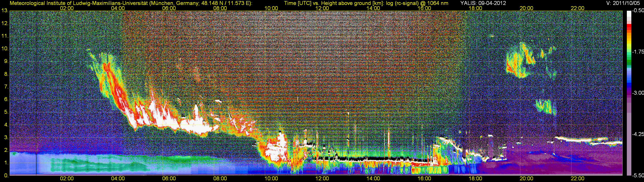
Task: Click the Meteorological Institute title text
Action: tap(131, 3)
